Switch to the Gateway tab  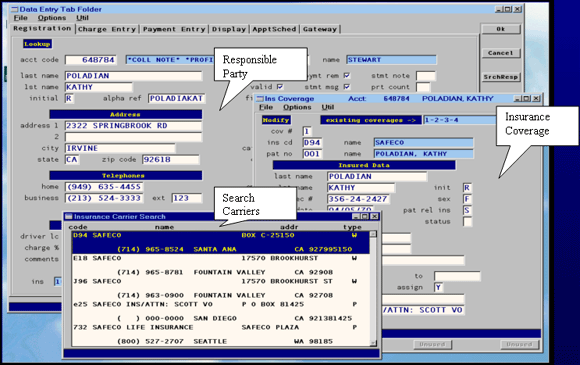(x=320, y=29)
